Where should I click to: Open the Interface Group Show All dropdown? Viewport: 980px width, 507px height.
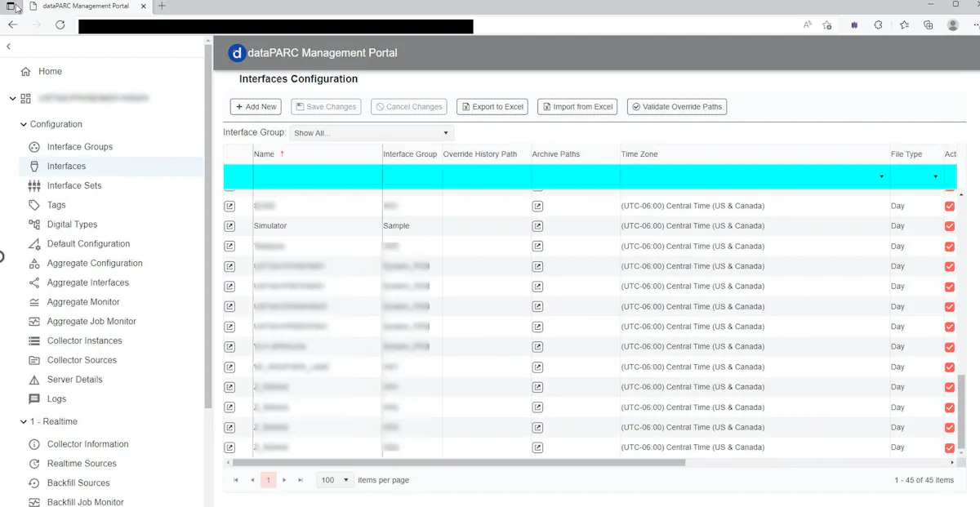pyautogui.click(x=372, y=133)
